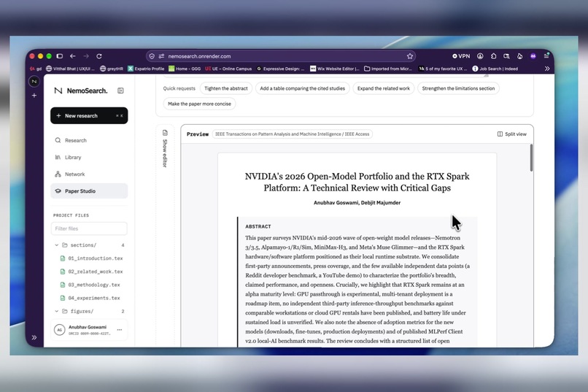
Task: Go back in browser
Action: (73, 56)
